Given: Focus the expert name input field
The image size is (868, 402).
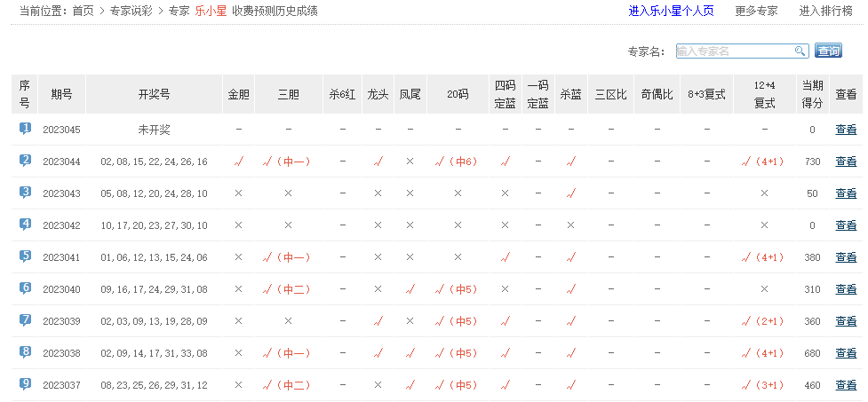Looking at the screenshot, I should [x=734, y=51].
